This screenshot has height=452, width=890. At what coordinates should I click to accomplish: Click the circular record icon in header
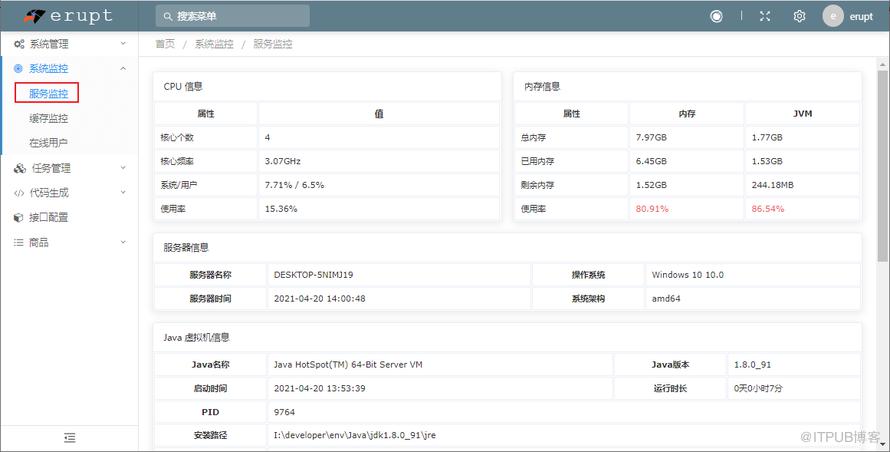point(716,16)
